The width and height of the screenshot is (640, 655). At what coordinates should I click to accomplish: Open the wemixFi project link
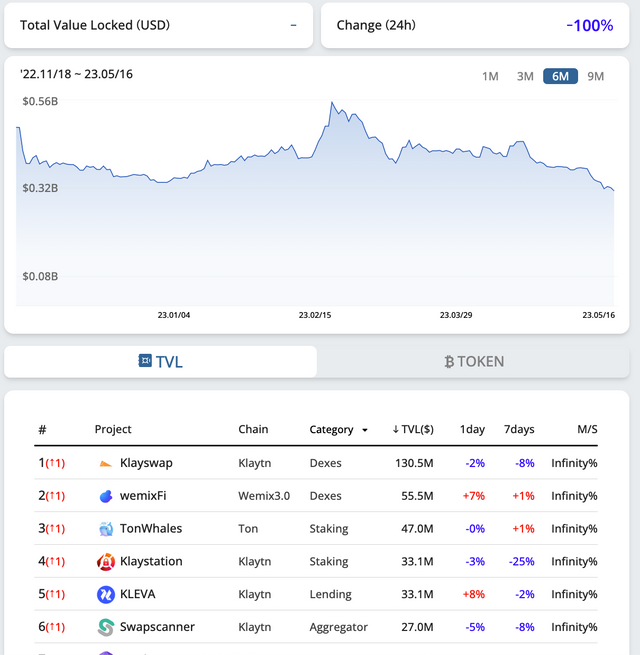tap(143, 496)
